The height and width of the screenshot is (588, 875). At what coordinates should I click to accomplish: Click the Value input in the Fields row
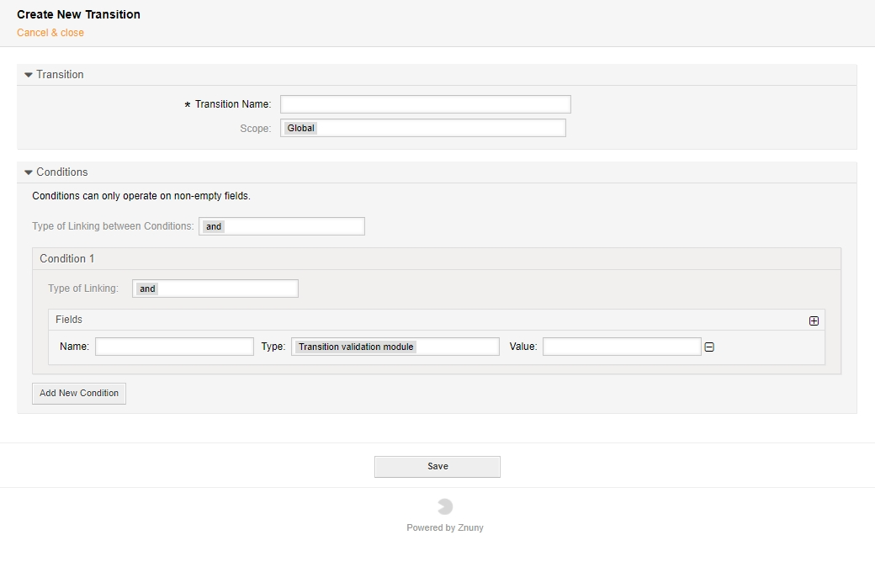click(622, 346)
